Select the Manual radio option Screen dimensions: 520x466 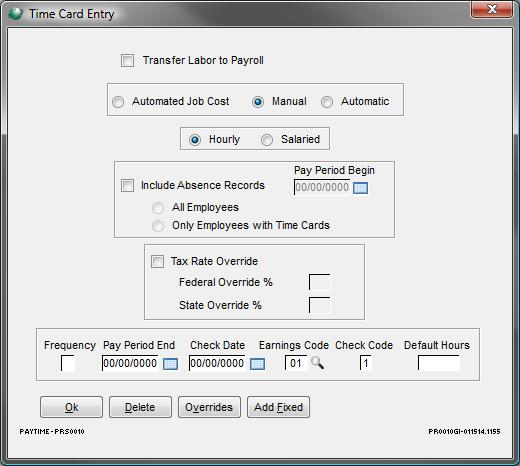258,102
